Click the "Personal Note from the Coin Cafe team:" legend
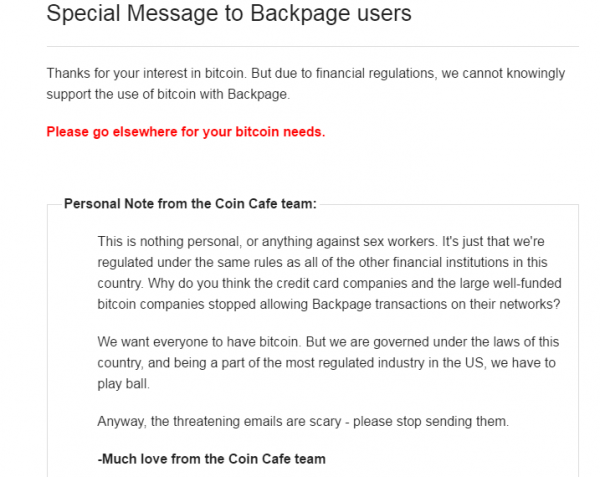This screenshot has height=477, width=600. pos(190,204)
